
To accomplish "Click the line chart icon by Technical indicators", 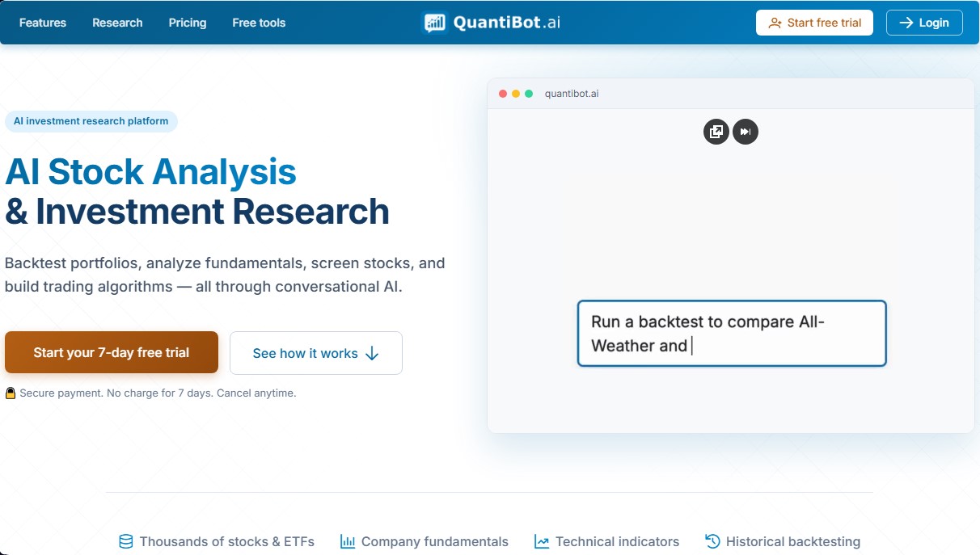I will click(x=542, y=541).
